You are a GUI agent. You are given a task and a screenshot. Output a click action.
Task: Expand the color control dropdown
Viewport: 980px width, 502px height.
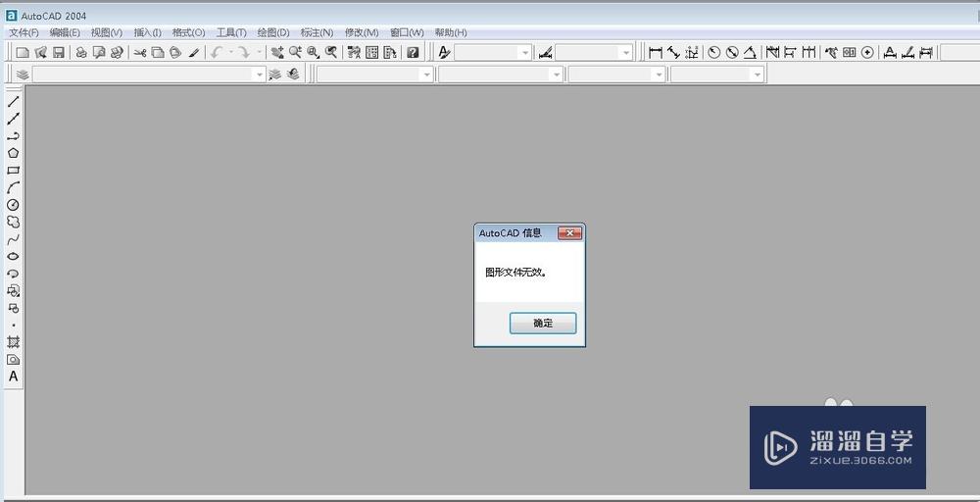coord(427,75)
